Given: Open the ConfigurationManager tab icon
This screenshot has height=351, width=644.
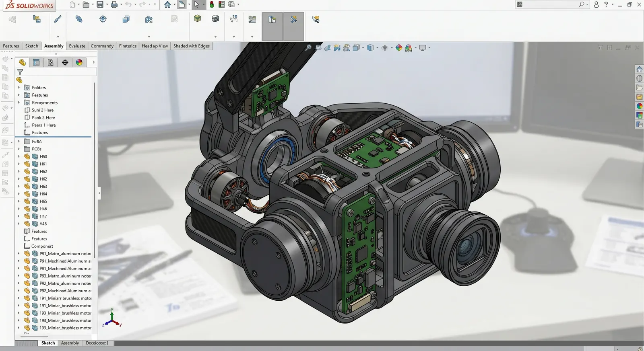Looking at the screenshot, I should pyautogui.click(x=51, y=62).
